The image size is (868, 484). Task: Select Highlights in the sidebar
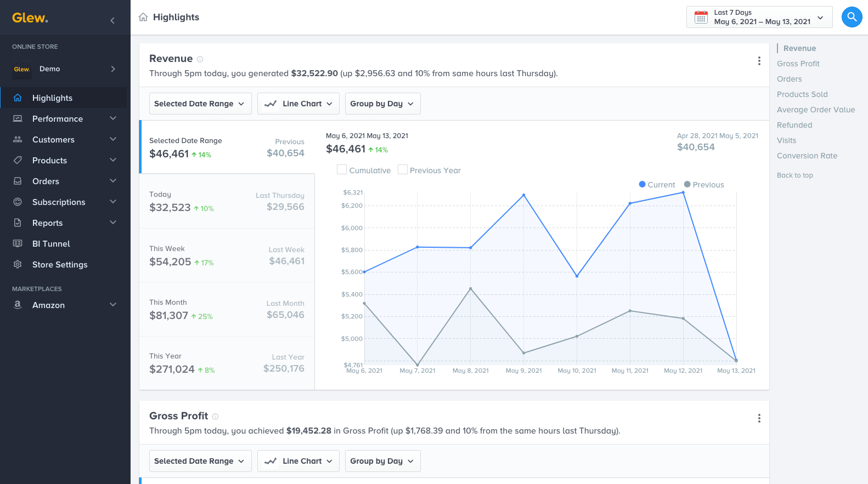coord(64,98)
